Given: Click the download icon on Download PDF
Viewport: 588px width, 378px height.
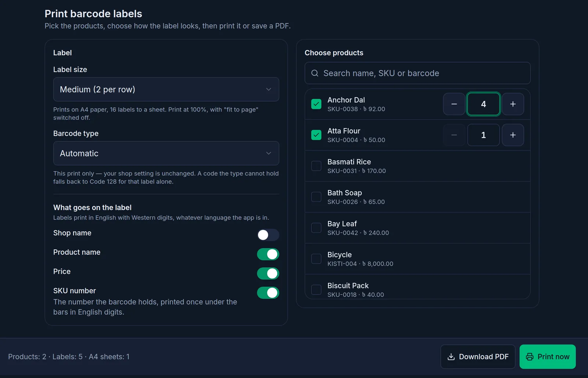Looking at the screenshot, I should [451, 357].
